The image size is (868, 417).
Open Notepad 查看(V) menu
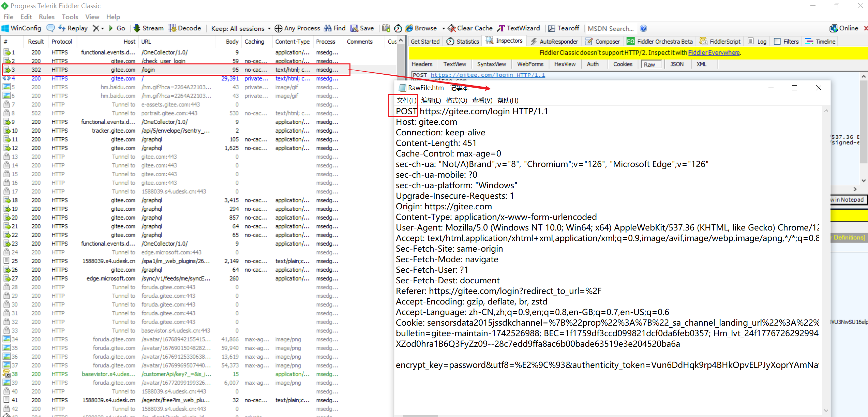pyautogui.click(x=482, y=100)
